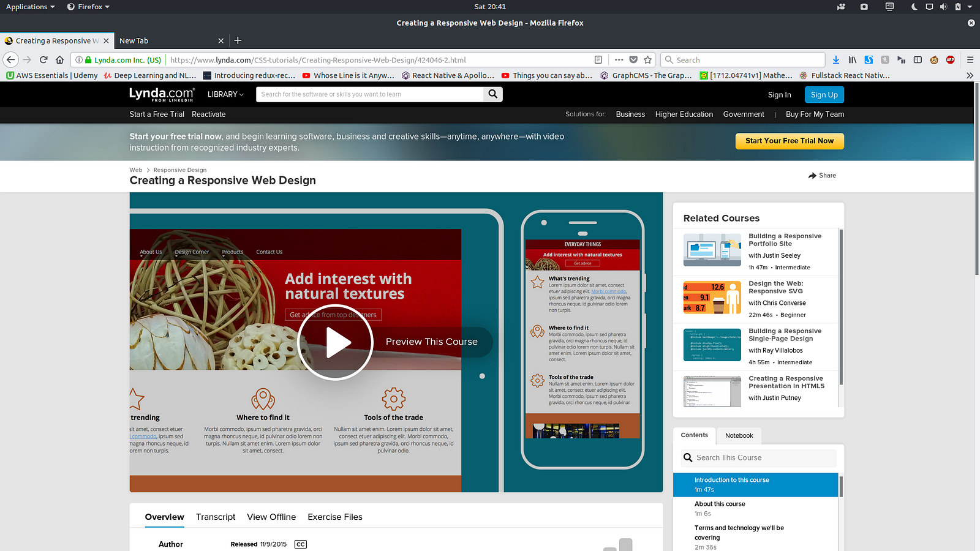Show more bookmarks overflow chevron
Screen dimensions: 980x551
[x=970, y=75]
